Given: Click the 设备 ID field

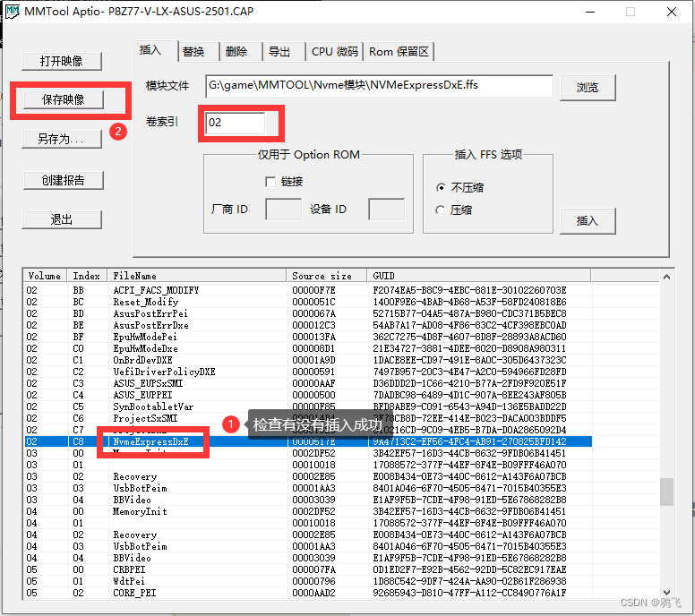Looking at the screenshot, I should tap(387, 210).
